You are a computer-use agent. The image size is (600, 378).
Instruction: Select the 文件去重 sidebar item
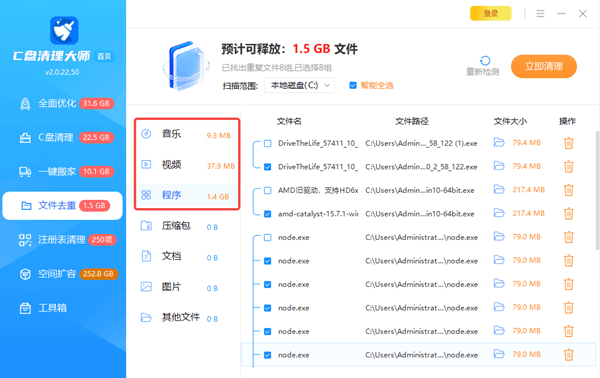(62, 206)
